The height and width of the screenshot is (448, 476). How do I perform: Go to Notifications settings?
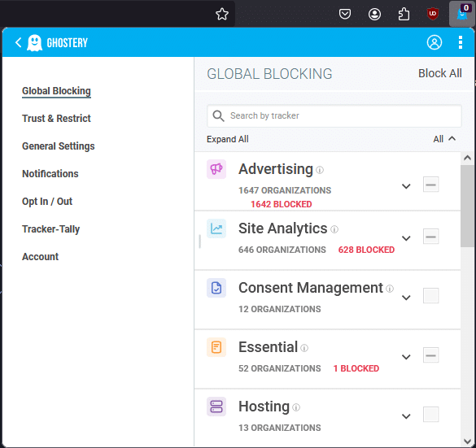50,174
